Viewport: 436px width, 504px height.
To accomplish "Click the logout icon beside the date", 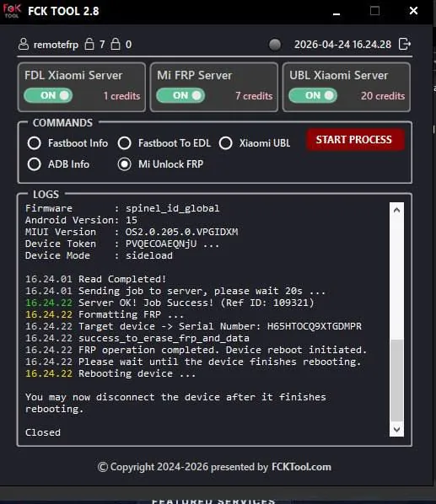I will point(405,44).
